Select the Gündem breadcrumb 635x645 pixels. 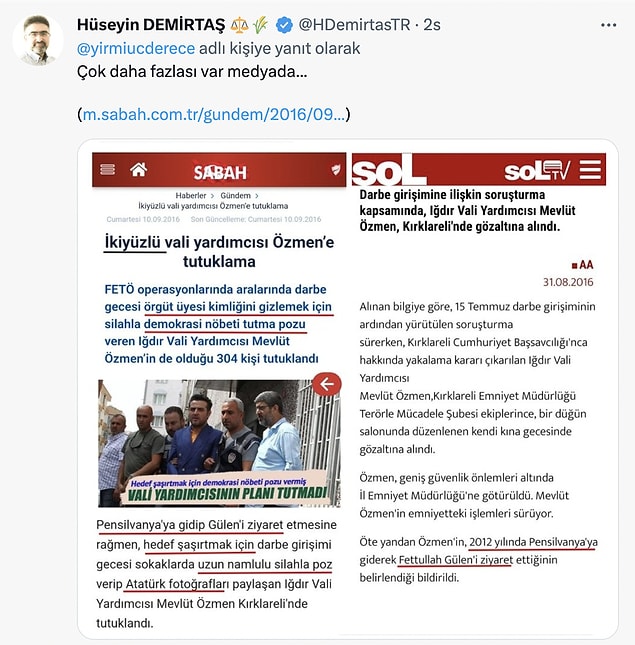(x=235, y=195)
